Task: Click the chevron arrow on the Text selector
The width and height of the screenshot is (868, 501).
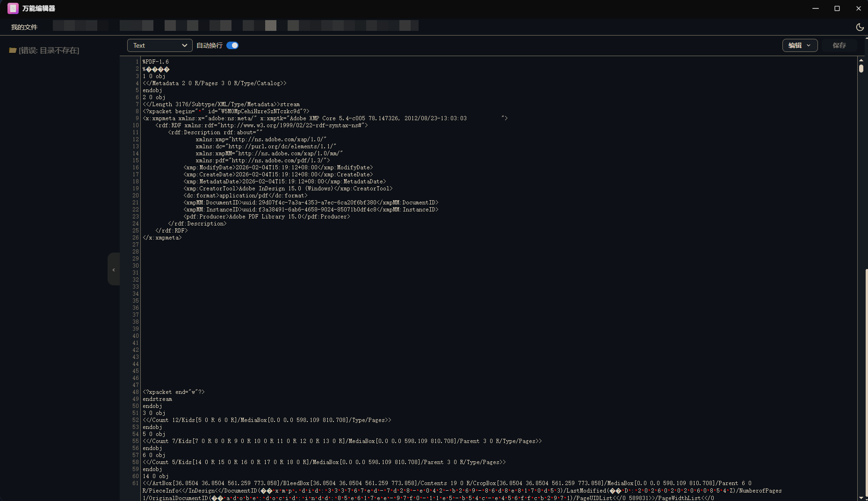Action: (x=184, y=45)
